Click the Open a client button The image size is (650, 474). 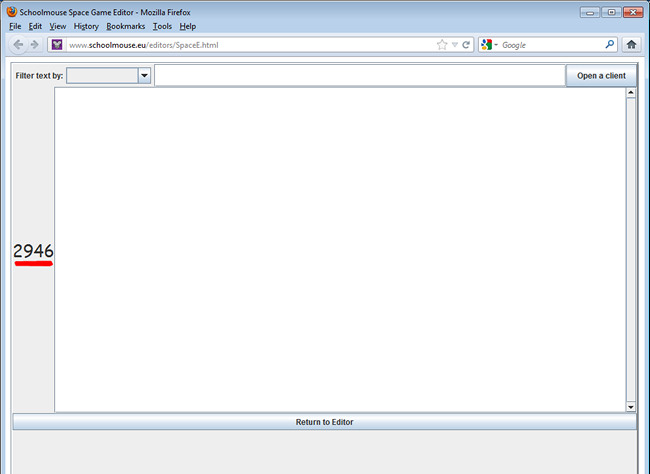pyautogui.click(x=601, y=76)
